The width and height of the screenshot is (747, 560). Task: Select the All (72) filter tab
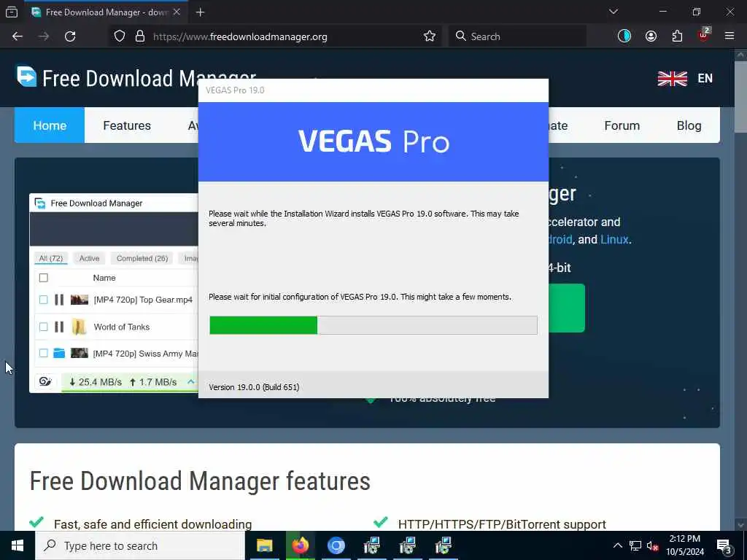click(x=50, y=258)
